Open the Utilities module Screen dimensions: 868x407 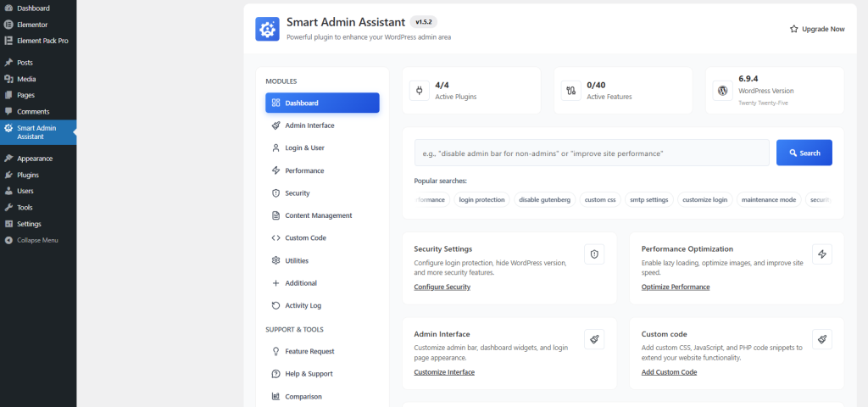(322, 260)
